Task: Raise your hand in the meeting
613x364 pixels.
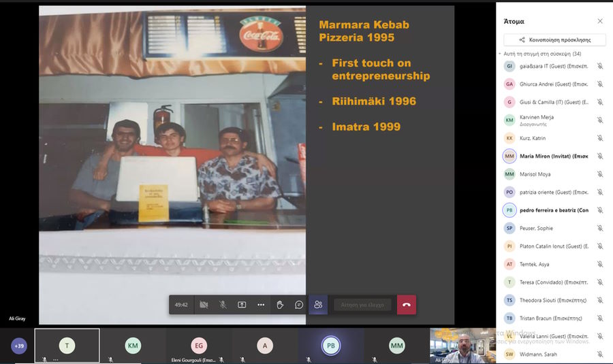Action: pyautogui.click(x=280, y=305)
